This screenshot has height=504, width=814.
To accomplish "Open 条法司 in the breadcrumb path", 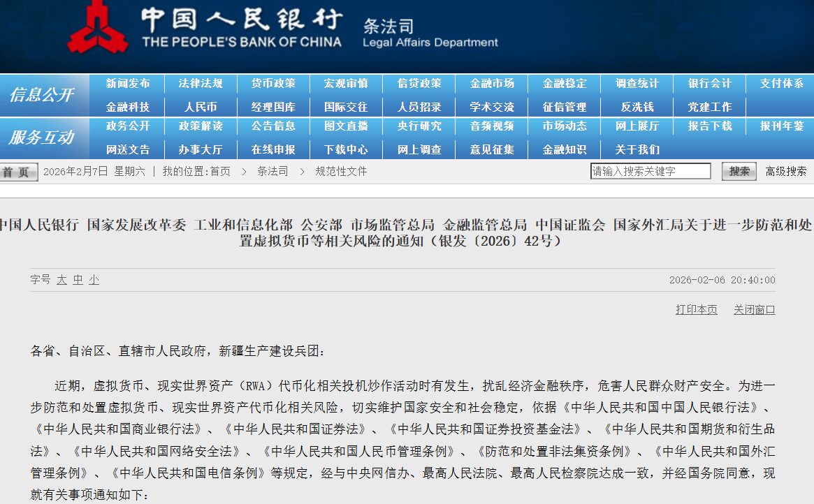I will (272, 172).
